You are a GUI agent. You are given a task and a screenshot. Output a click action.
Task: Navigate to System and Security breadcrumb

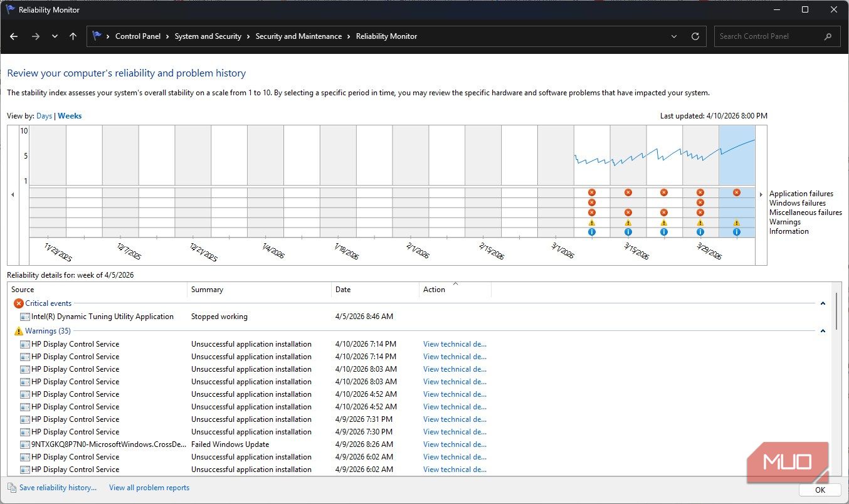(208, 36)
